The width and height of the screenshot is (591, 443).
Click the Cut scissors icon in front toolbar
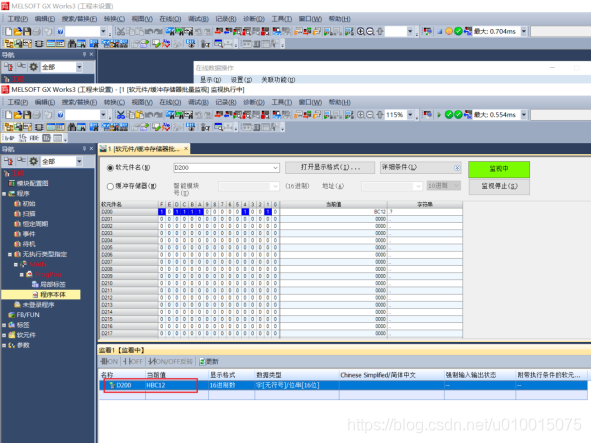[x=120, y=115]
